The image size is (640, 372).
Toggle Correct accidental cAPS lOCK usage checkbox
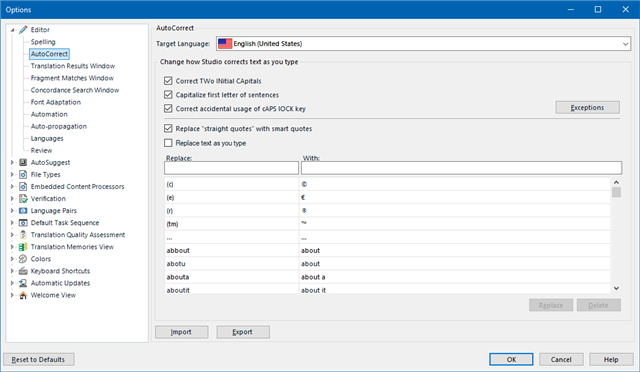coord(168,109)
